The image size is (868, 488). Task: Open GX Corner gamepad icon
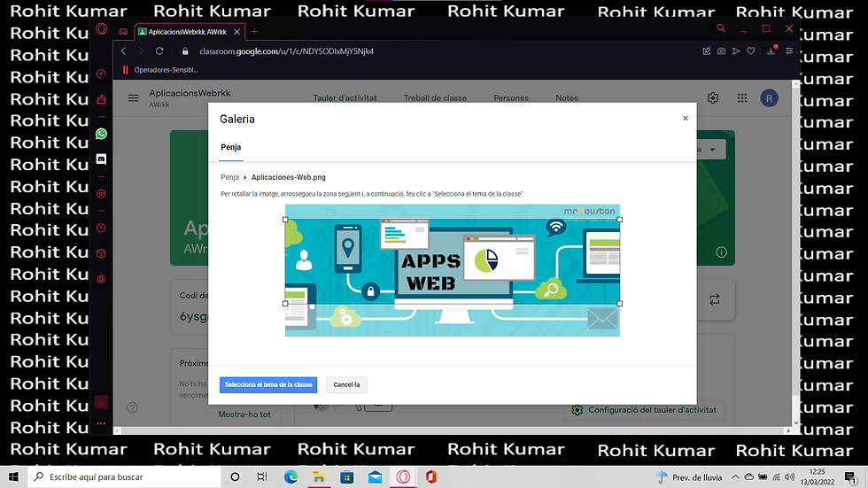point(123,32)
